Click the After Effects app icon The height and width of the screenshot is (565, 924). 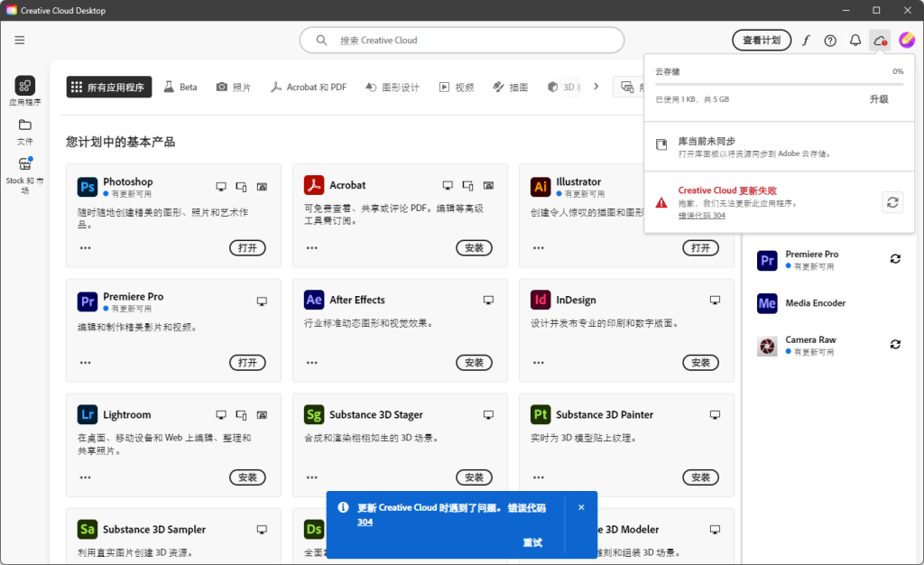pyautogui.click(x=313, y=300)
